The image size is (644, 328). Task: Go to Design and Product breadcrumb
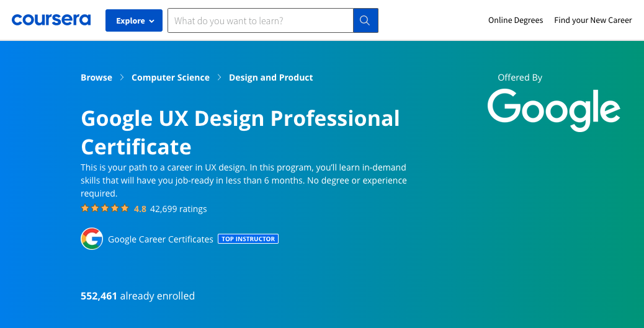pos(271,78)
